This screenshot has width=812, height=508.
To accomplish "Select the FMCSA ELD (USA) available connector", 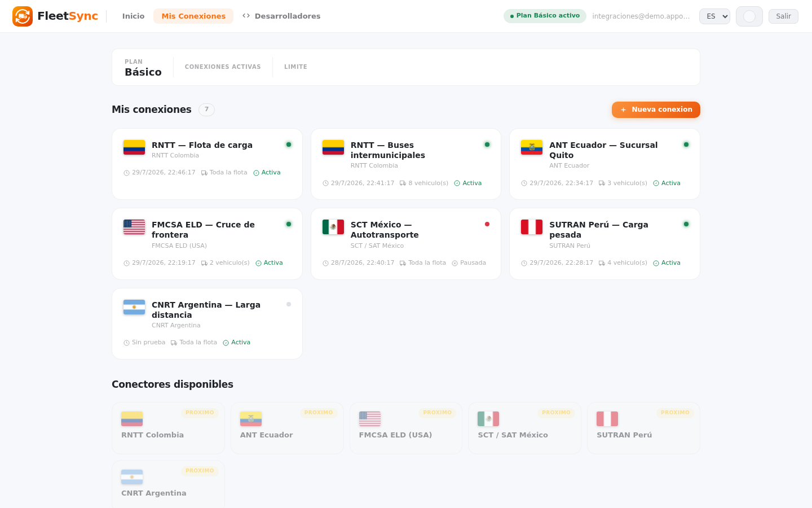I will (x=406, y=428).
